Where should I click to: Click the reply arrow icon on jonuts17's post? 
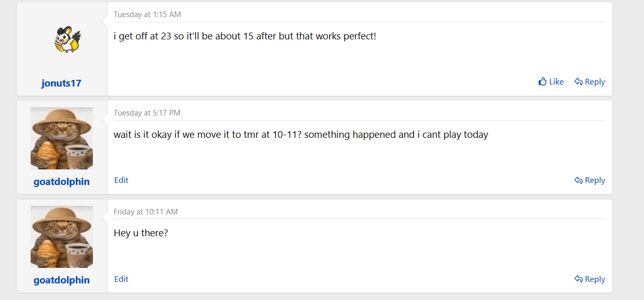pyautogui.click(x=579, y=82)
